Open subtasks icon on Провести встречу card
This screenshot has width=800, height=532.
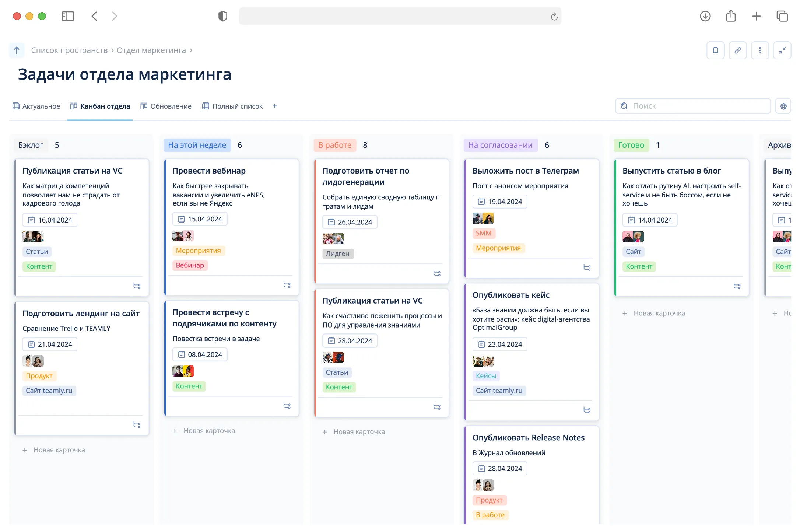(x=287, y=406)
